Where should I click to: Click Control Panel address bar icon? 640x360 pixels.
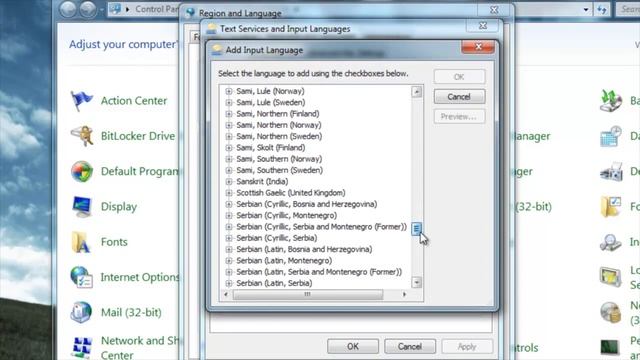(116, 9)
